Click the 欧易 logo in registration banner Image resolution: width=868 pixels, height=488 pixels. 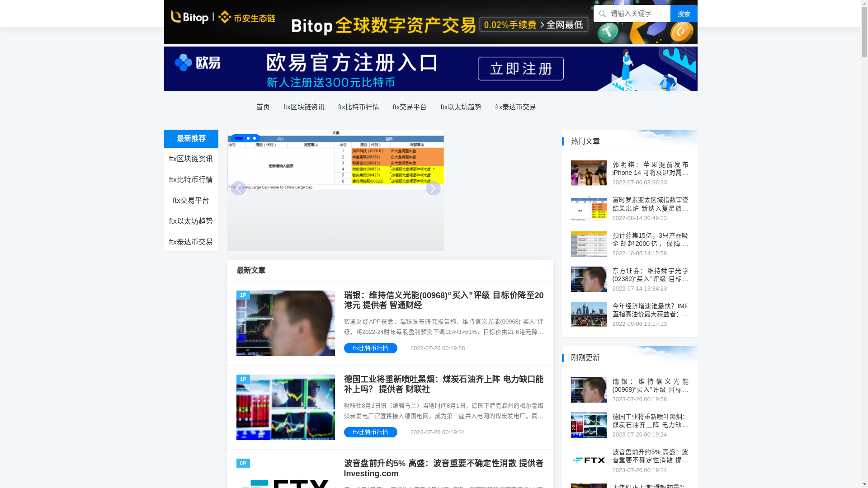pyautogui.click(x=198, y=62)
